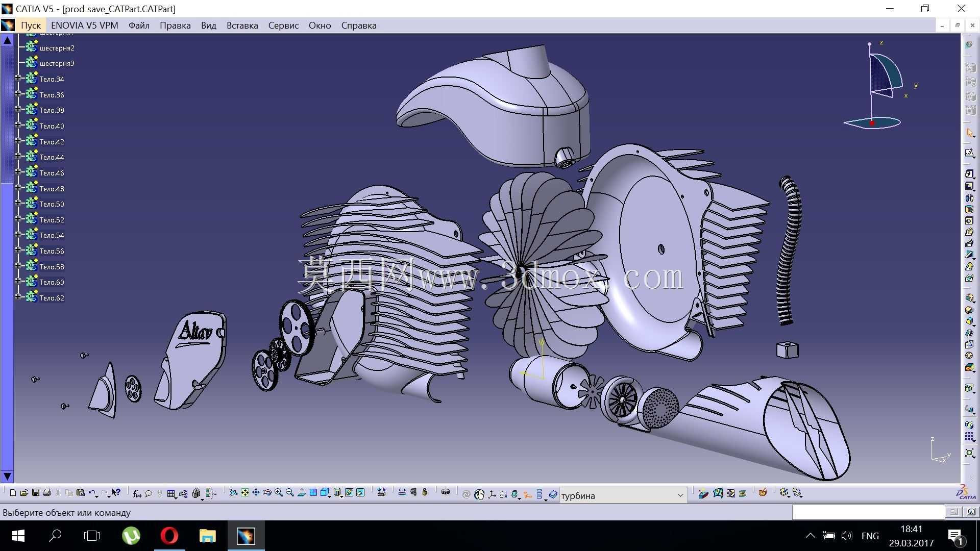Image resolution: width=980 pixels, height=551 pixels.
Task: Open the Правка menu
Action: pos(175,26)
